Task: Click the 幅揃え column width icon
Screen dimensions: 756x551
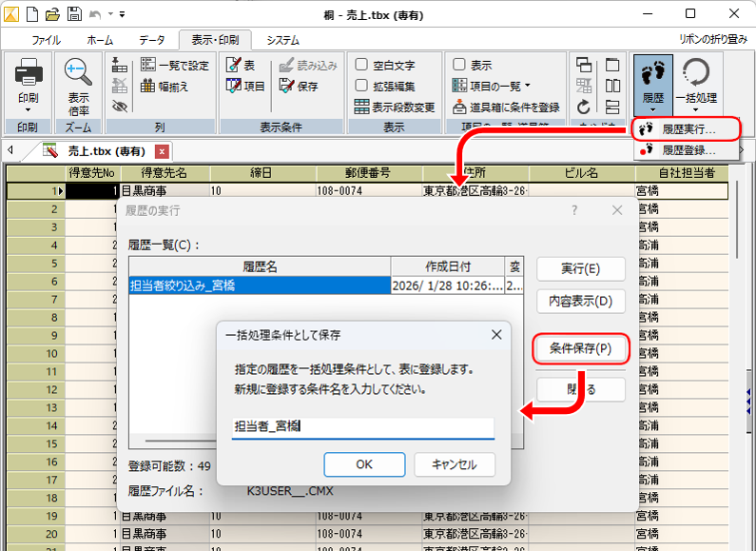Action: point(148,86)
